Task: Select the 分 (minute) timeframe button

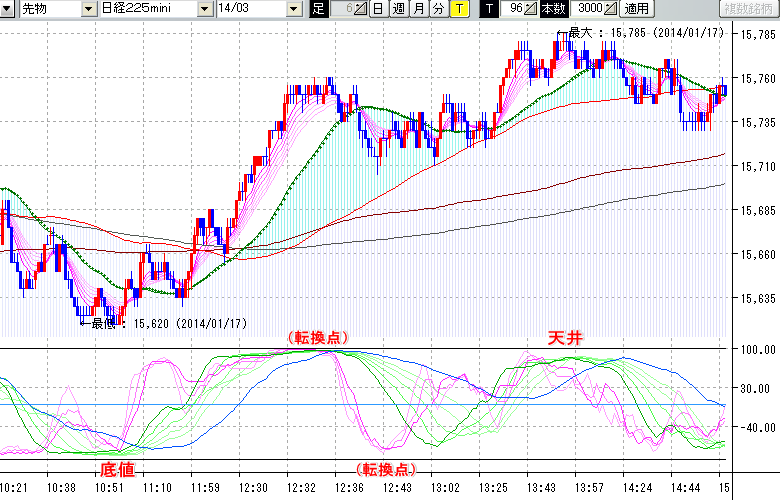Action: pyautogui.click(x=438, y=9)
